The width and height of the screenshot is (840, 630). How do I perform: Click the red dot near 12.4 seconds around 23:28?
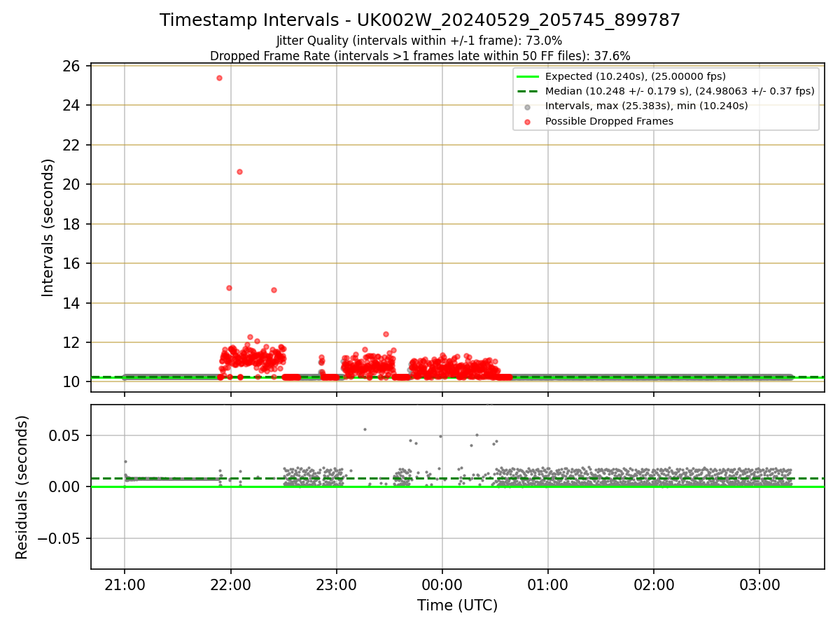click(x=386, y=334)
